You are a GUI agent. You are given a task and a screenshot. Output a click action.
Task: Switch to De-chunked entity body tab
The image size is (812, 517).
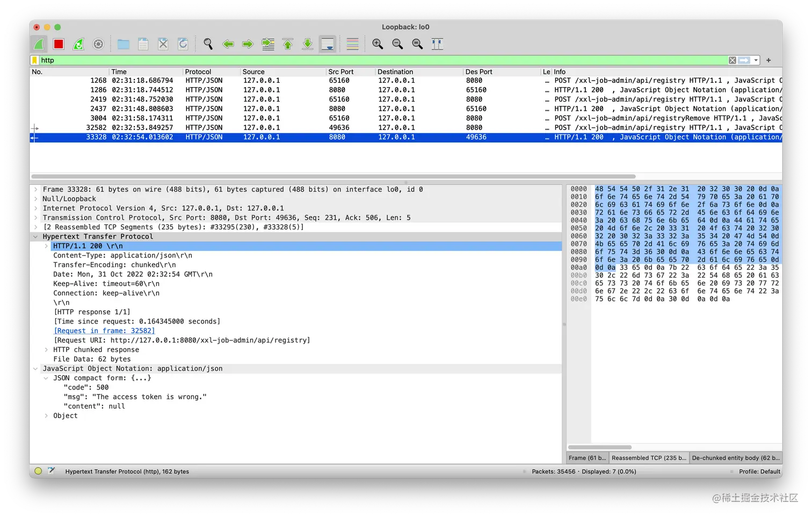(736, 458)
